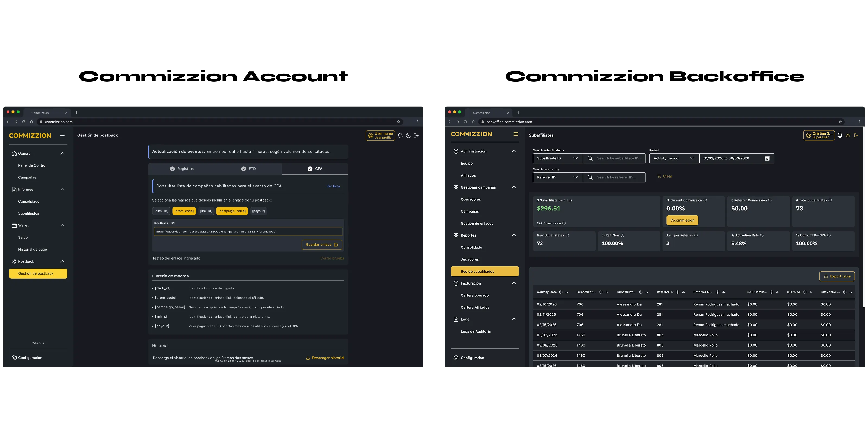Click info icon next to Total Subaffiliates
Viewport: 868px width, 434px height.
pyautogui.click(x=830, y=200)
